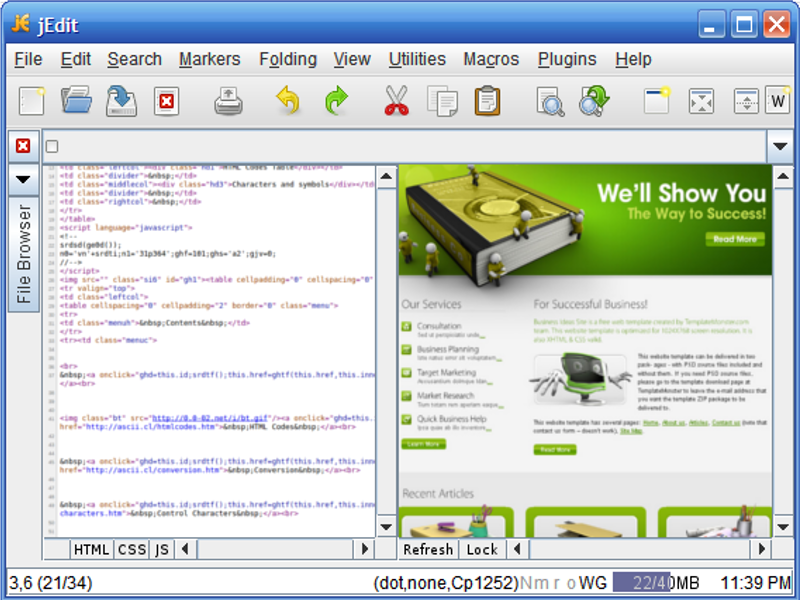Open the View menu
800x600 pixels.
click(x=352, y=59)
